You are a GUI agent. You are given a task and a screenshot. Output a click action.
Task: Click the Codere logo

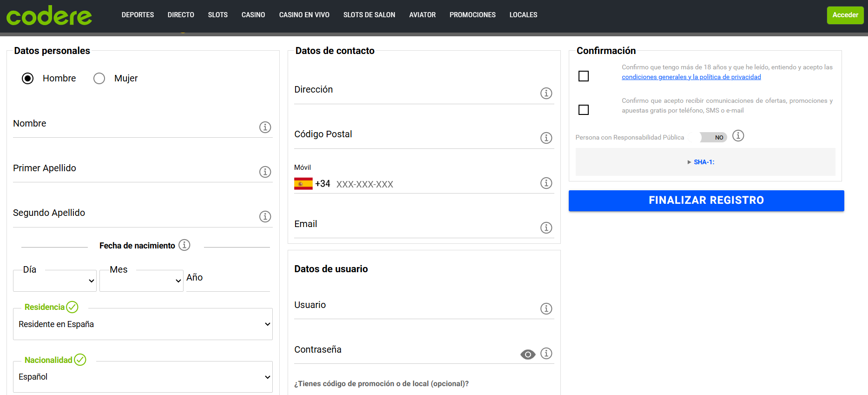49,15
